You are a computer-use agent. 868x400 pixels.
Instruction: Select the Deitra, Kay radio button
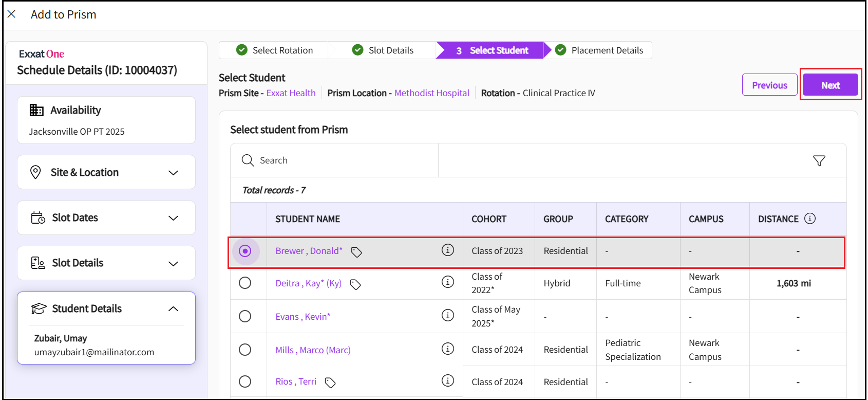point(245,283)
